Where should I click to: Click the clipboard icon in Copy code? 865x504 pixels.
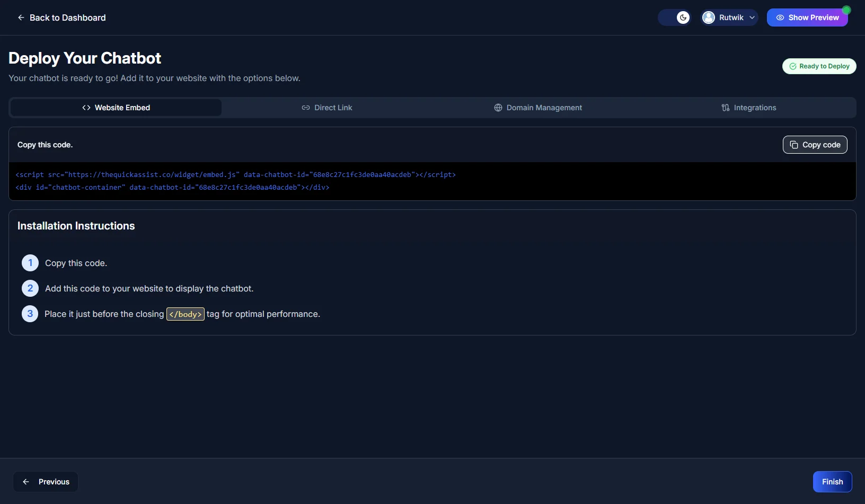point(794,145)
